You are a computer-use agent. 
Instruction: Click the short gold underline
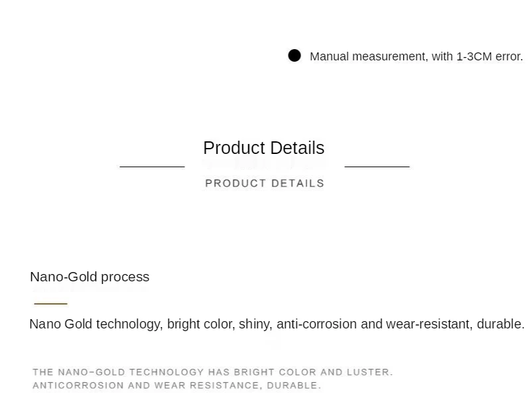pos(50,303)
